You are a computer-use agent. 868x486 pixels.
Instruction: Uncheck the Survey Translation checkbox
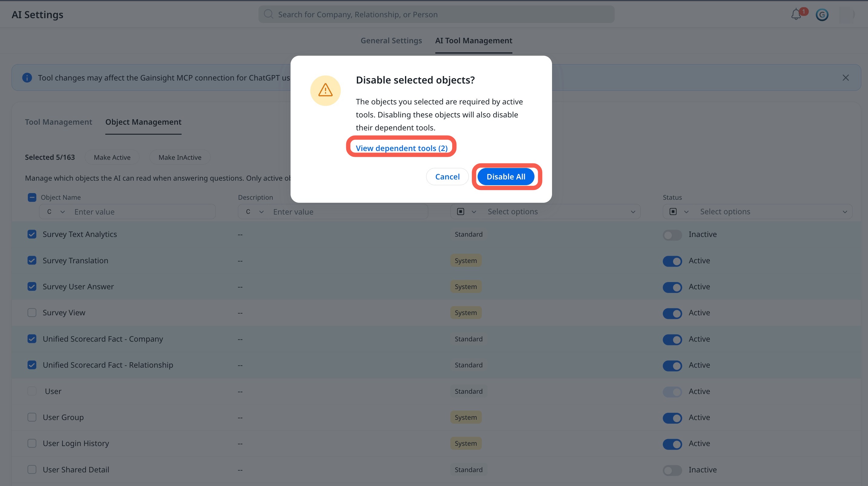point(32,260)
